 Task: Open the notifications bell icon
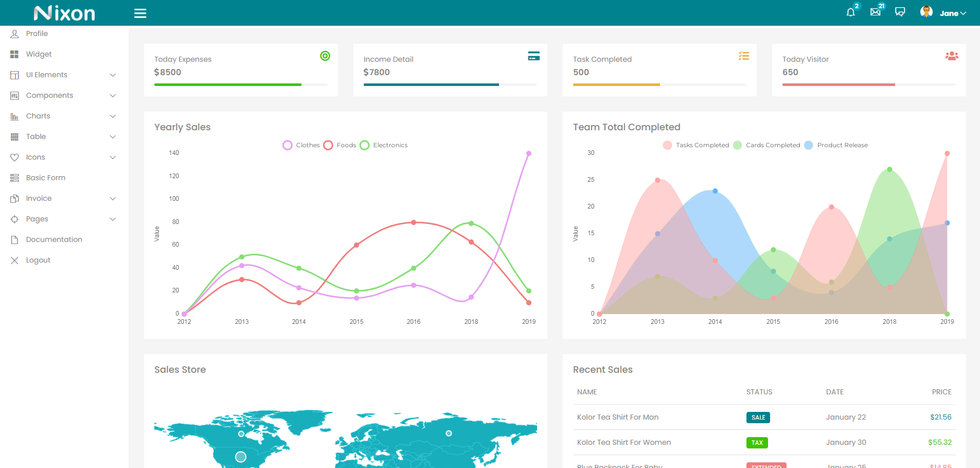tap(850, 12)
